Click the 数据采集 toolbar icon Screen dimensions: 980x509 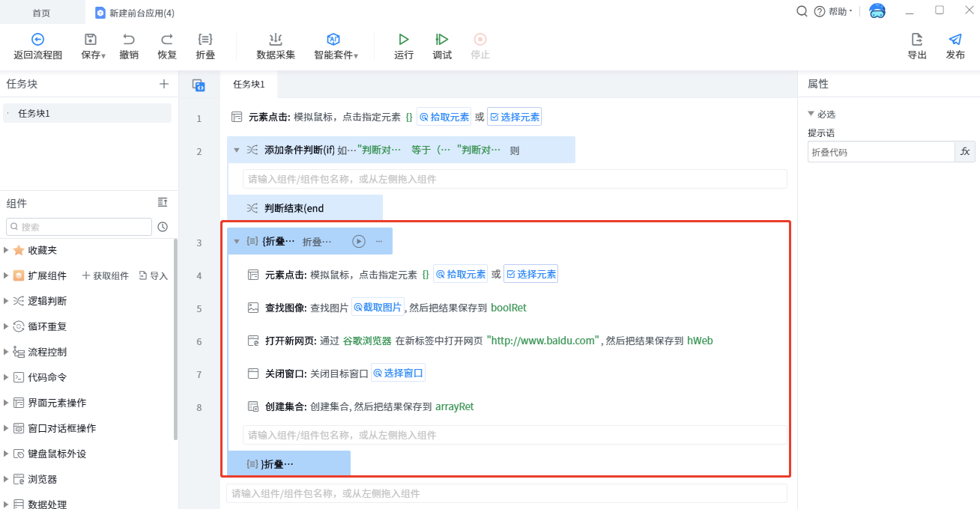pyautogui.click(x=276, y=40)
